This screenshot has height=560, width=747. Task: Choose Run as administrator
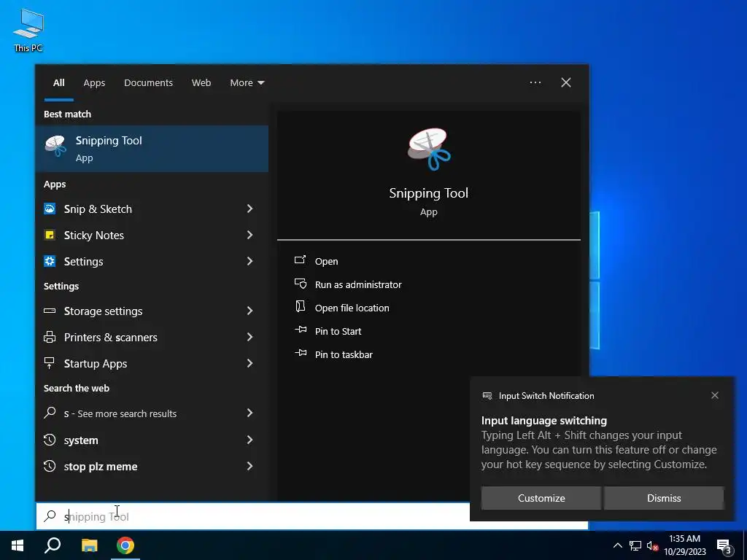pos(358,285)
